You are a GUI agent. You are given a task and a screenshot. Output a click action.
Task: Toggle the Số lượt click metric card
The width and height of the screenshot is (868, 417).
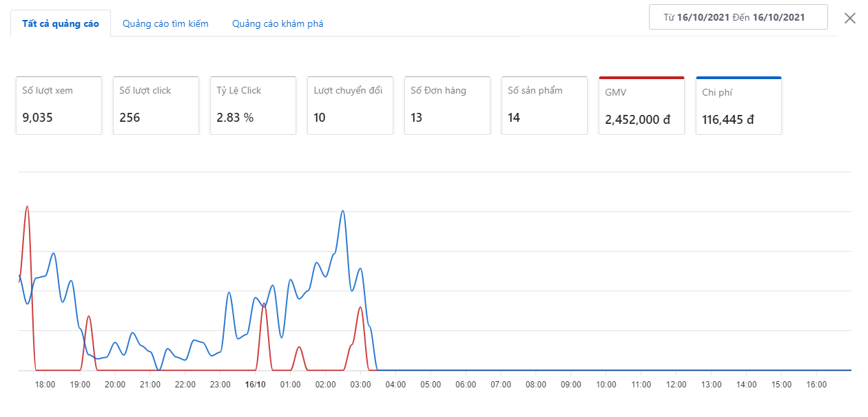tap(156, 105)
